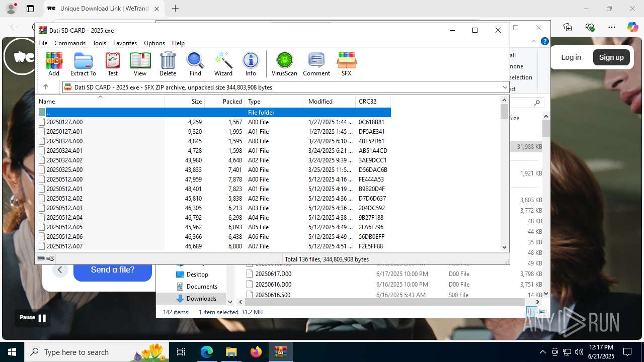Screen dimensions: 644x362
Task: Switch Explorer to large icons view
Action: (543, 312)
